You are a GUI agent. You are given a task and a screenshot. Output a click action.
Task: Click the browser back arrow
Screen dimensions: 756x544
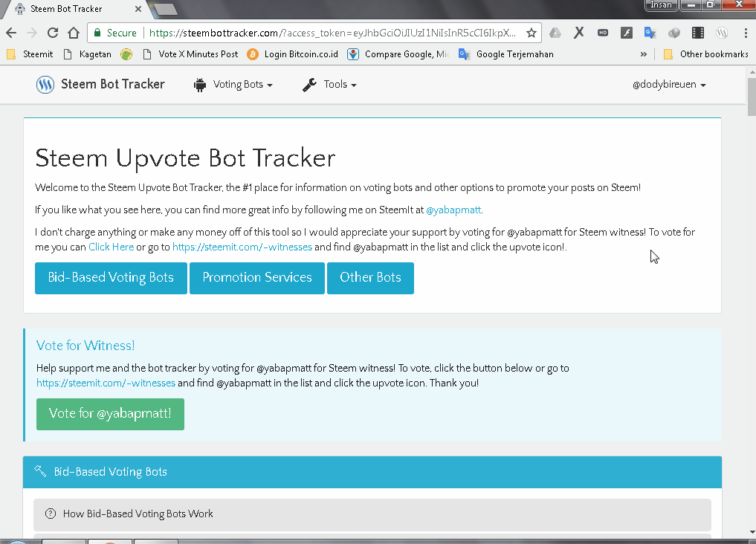tap(11, 33)
